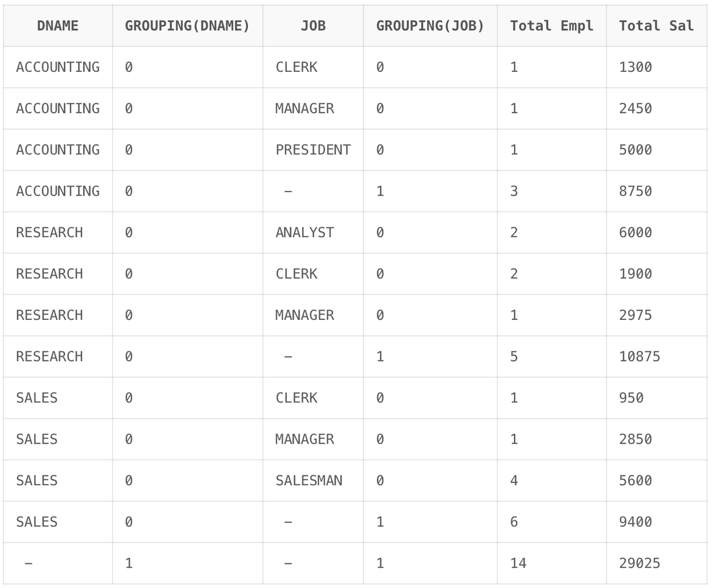Click the Total Empl column header
Viewport: 712px width, 588px height.
(x=551, y=26)
